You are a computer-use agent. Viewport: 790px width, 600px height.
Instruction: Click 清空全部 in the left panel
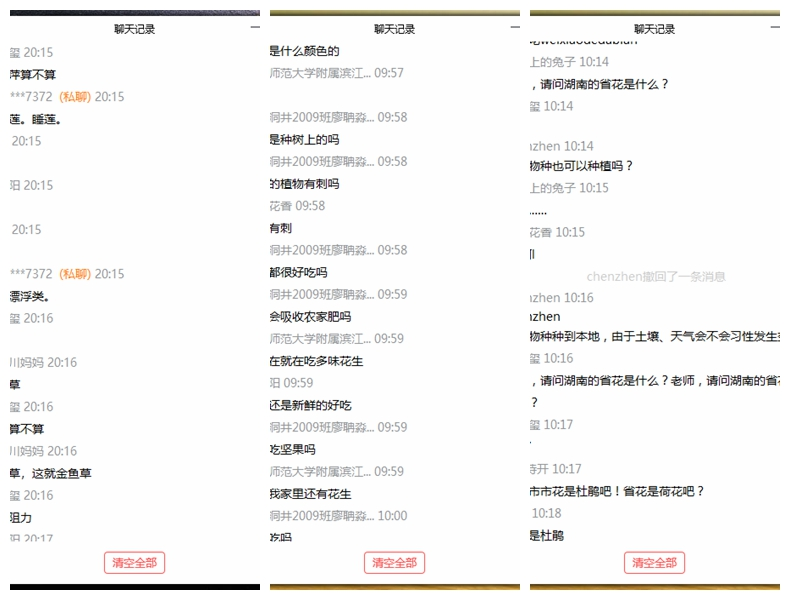(x=134, y=563)
